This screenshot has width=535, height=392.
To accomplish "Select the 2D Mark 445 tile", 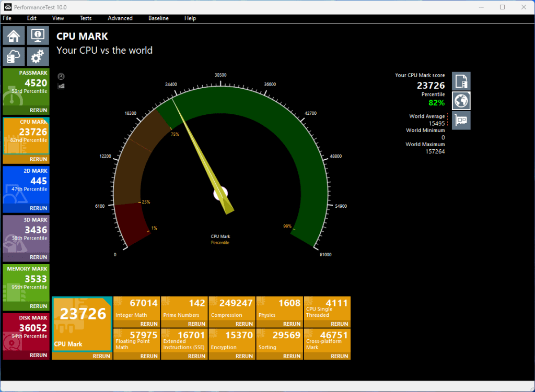I will (26, 185).
